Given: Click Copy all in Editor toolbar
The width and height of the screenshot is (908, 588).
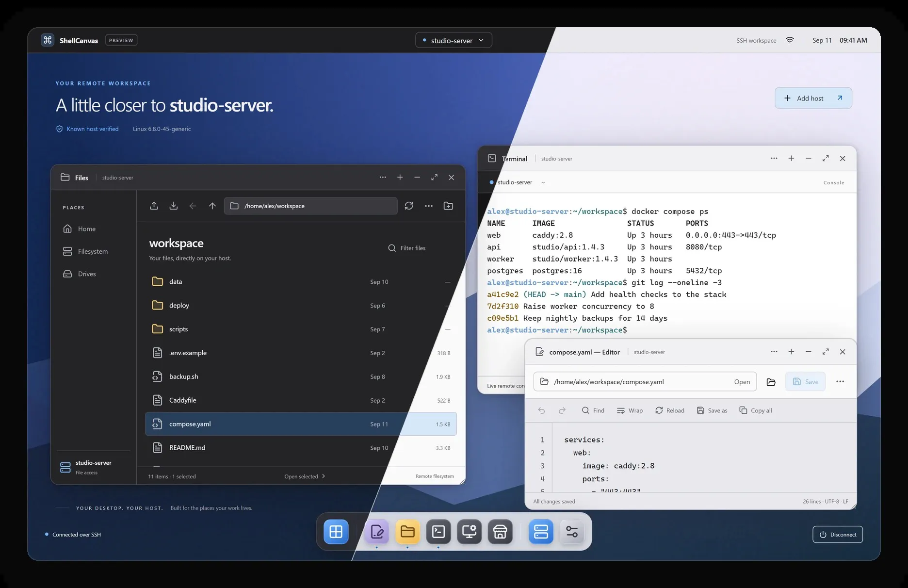Looking at the screenshot, I should click(x=755, y=410).
